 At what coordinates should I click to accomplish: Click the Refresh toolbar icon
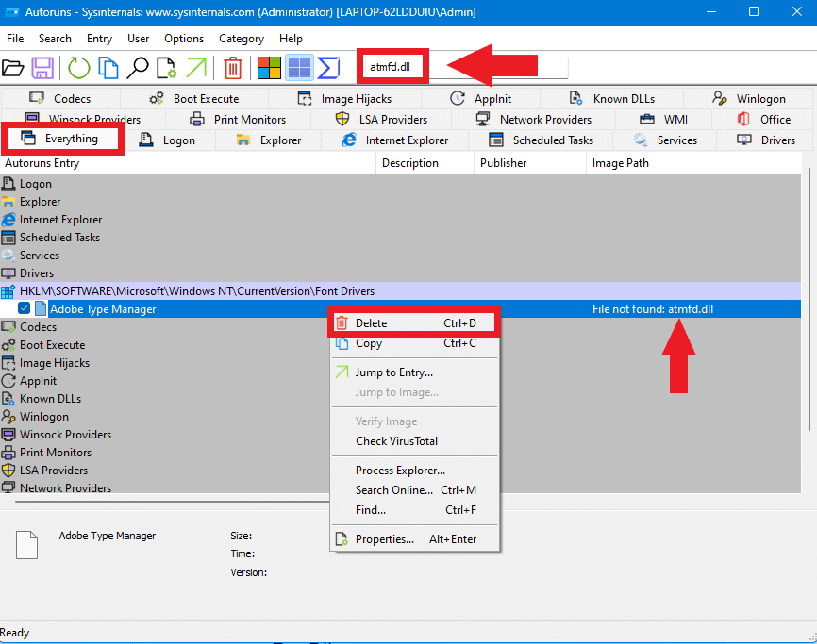coord(78,68)
